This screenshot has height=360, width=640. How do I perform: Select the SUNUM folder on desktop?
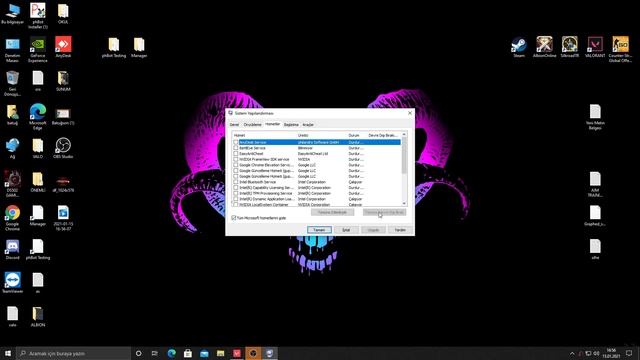click(63, 81)
